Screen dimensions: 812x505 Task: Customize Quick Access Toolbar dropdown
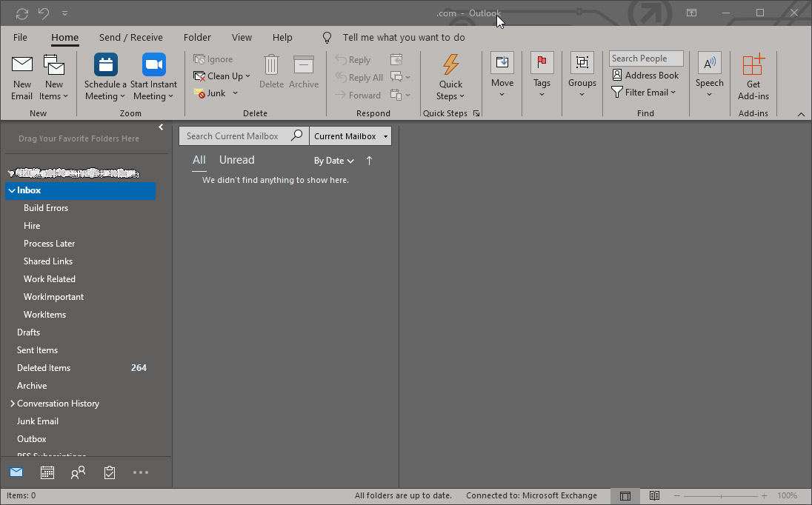pyautogui.click(x=64, y=13)
